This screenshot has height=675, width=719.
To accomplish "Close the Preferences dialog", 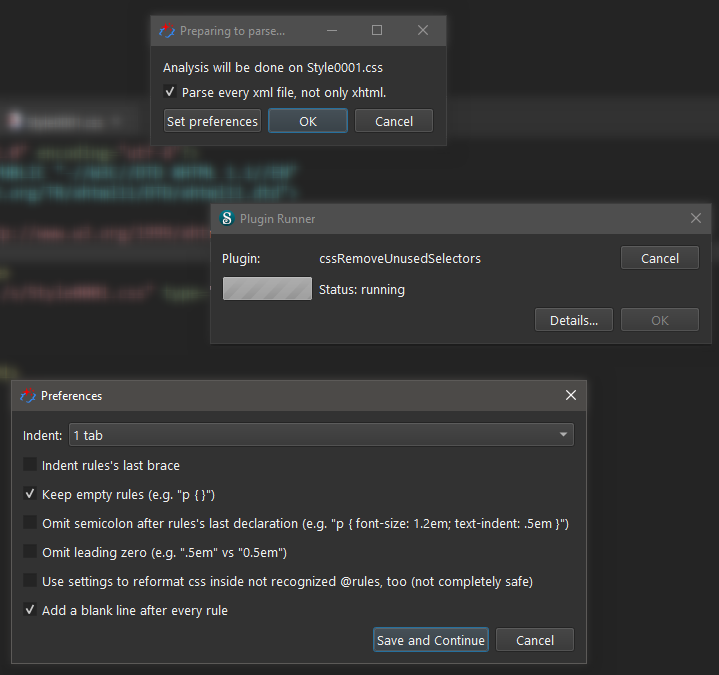I will 571,395.
